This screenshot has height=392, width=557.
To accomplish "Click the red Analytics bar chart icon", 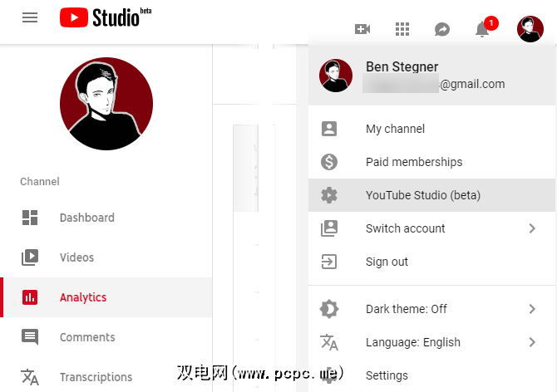I will pos(30,297).
